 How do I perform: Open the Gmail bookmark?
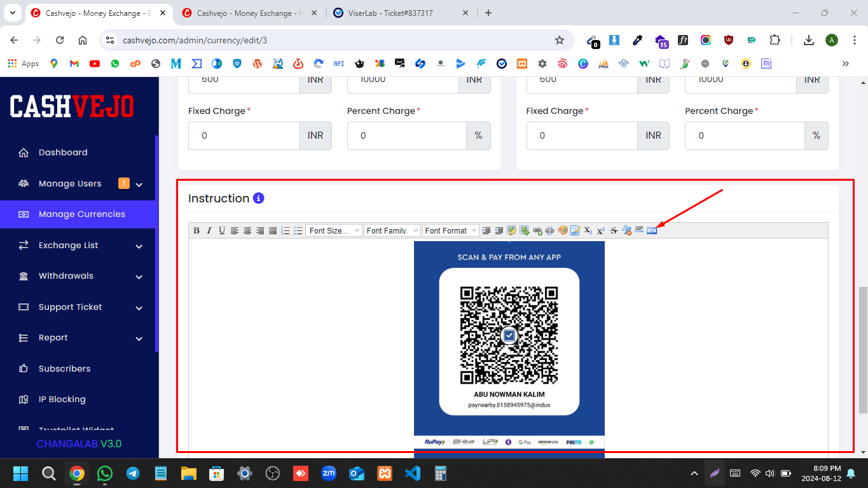click(74, 64)
